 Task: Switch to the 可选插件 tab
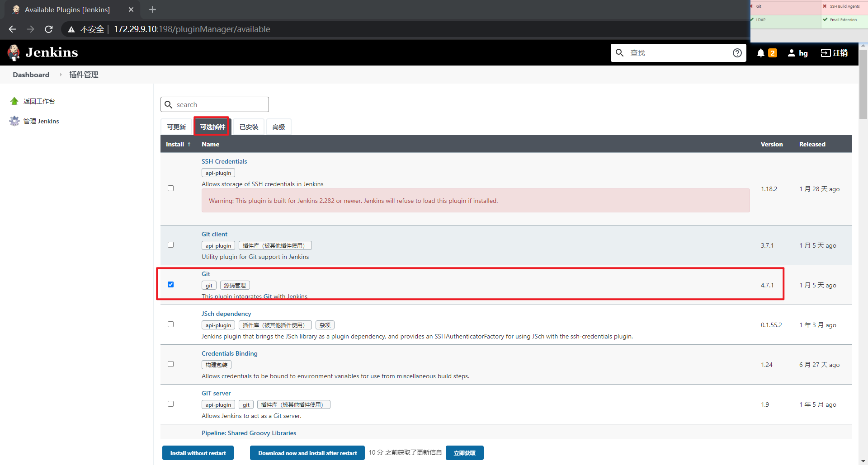coord(212,127)
